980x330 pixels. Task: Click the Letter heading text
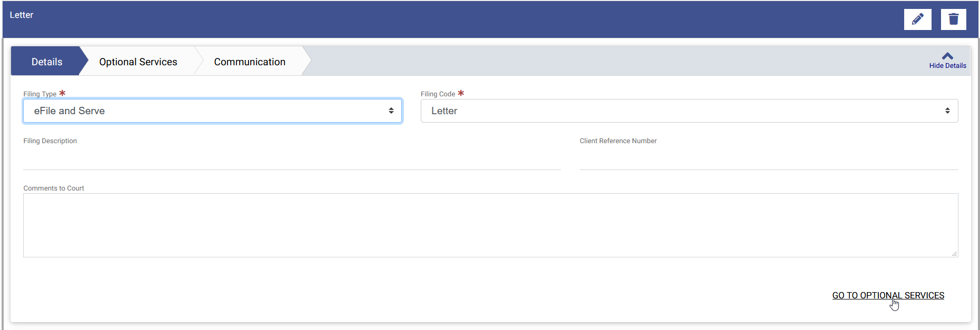(x=22, y=15)
